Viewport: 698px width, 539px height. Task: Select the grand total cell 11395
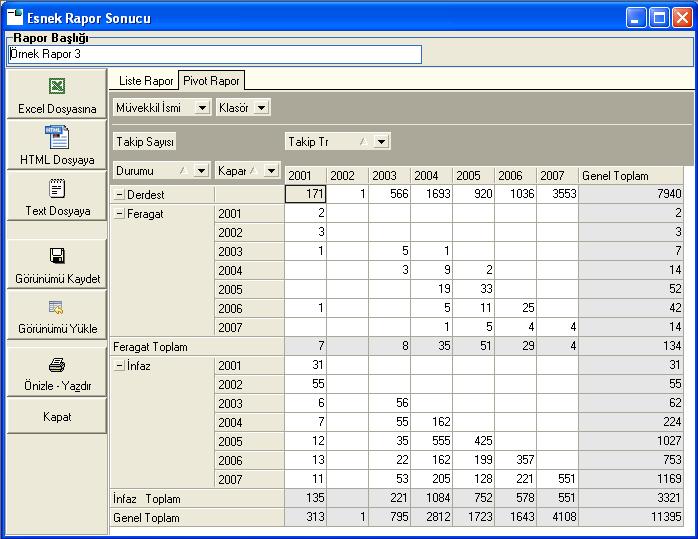(x=631, y=517)
